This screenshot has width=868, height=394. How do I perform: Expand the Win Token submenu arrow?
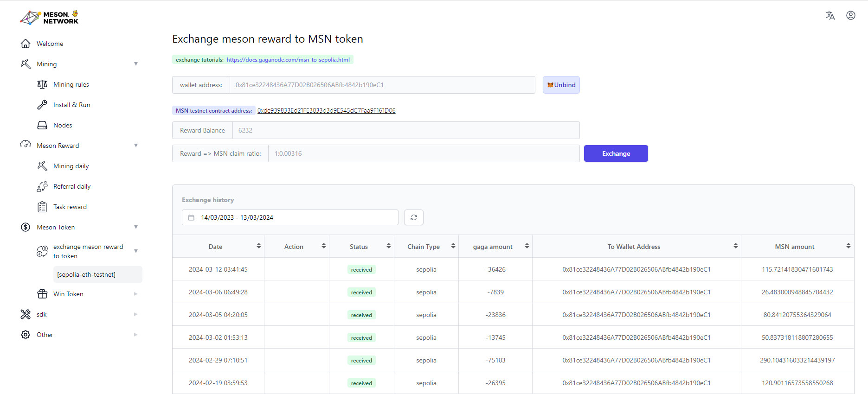136,294
